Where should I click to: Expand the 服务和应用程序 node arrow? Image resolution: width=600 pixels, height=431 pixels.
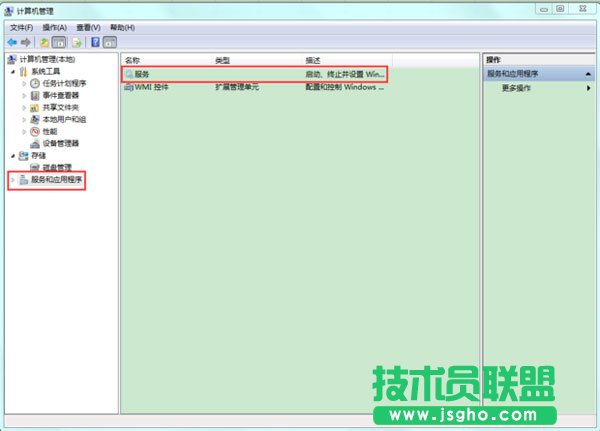pyautogui.click(x=13, y=180)
